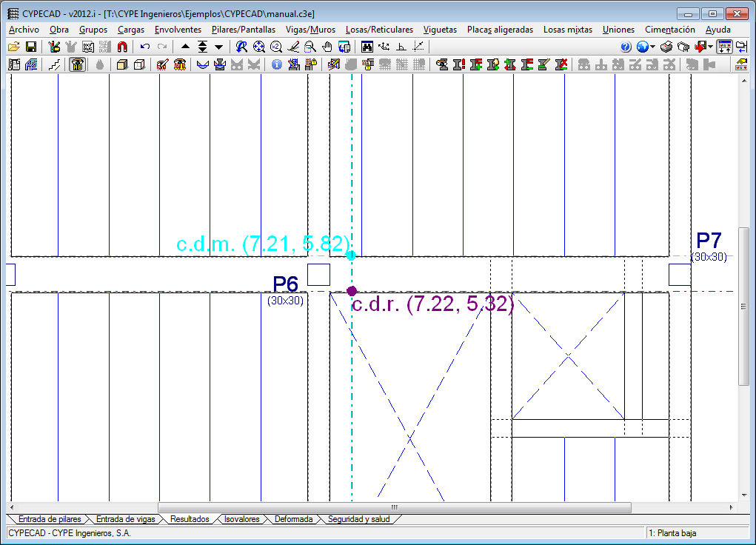Expand the red export arrow dropdown

click(x=711, y=47)
